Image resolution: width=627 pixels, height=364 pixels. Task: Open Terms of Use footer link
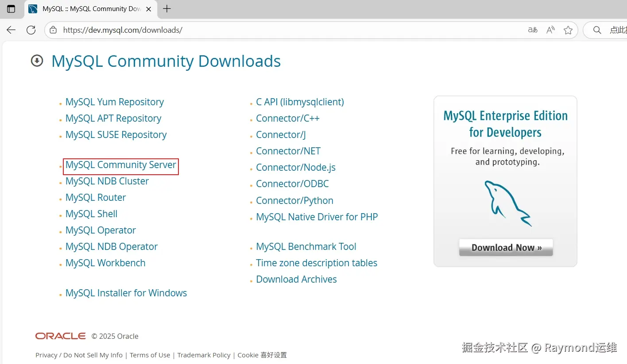tap(150, 355)
